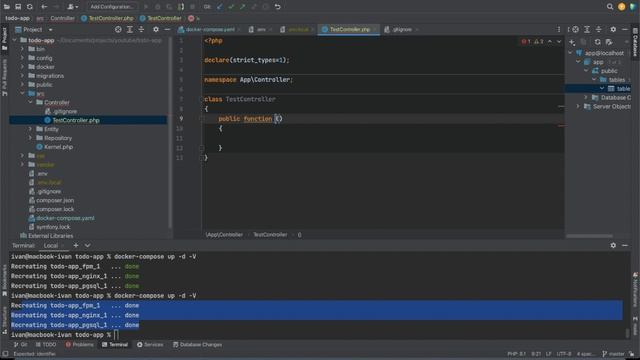Click master branch in status bar

pos(613,354)
